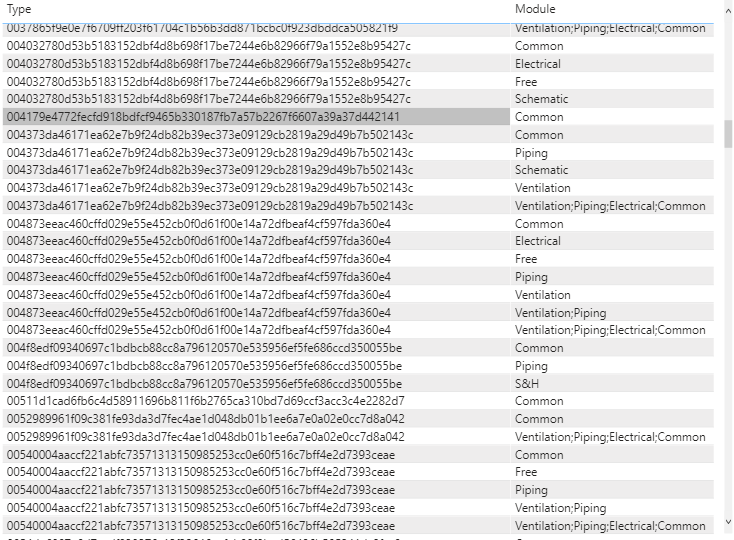The image size is (734, 540).
Task: Click 'S&H' module cell
Action: pyautogui.click(x=527, y=384)
